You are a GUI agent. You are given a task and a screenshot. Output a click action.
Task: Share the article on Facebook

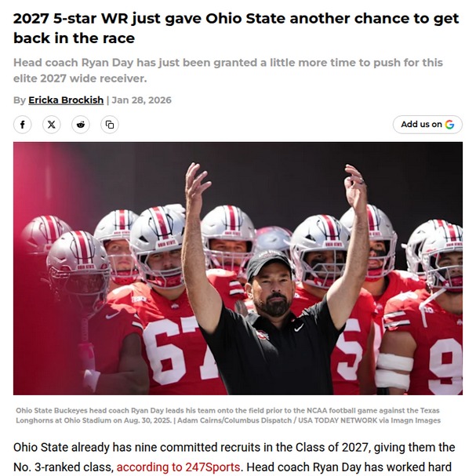pyautogui.click(x=24, y=124)
